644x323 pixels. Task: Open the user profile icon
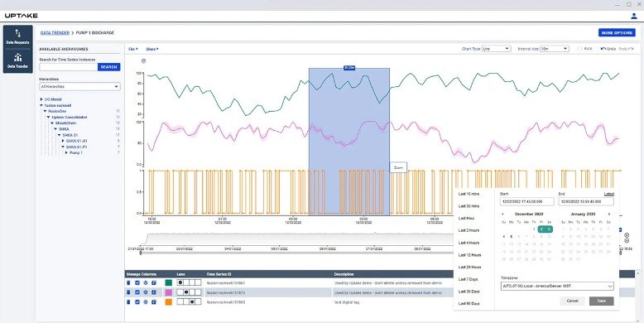tap(633, 16)
